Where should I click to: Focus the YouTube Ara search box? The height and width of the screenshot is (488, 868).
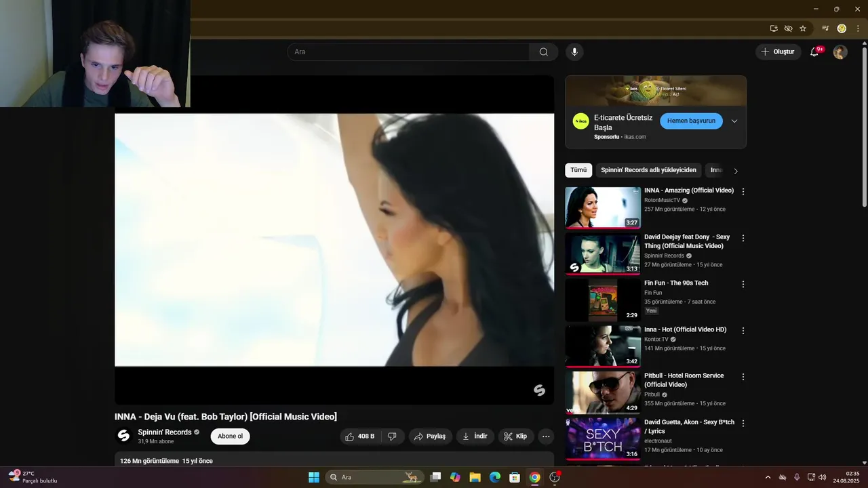tap(408, 52)
